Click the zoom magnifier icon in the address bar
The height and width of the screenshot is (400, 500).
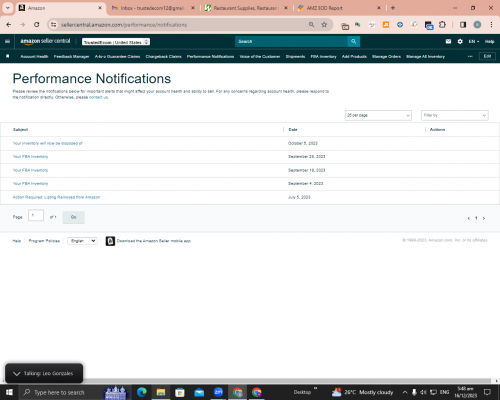click(311, 25)
